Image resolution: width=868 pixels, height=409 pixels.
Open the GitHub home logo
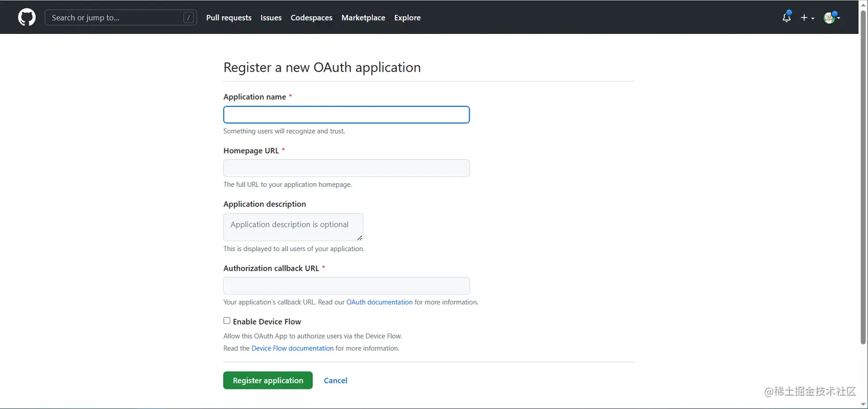click(x=27, y=17)
